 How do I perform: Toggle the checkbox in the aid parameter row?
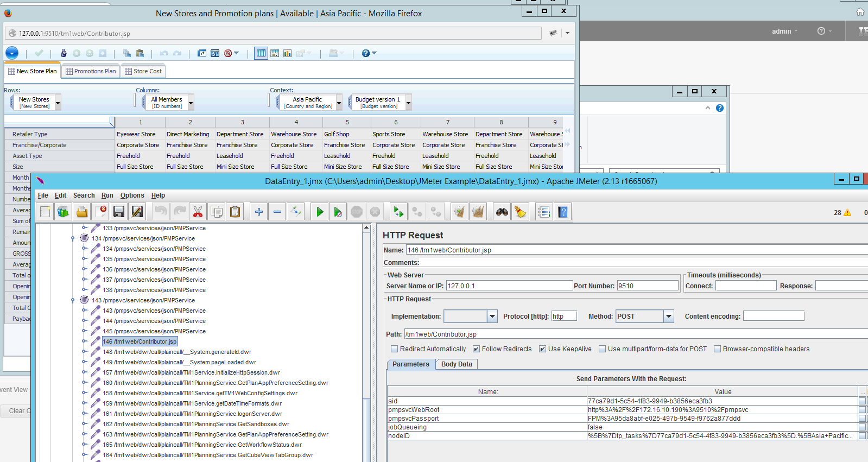pyautogui.click(x=862, y=401)
